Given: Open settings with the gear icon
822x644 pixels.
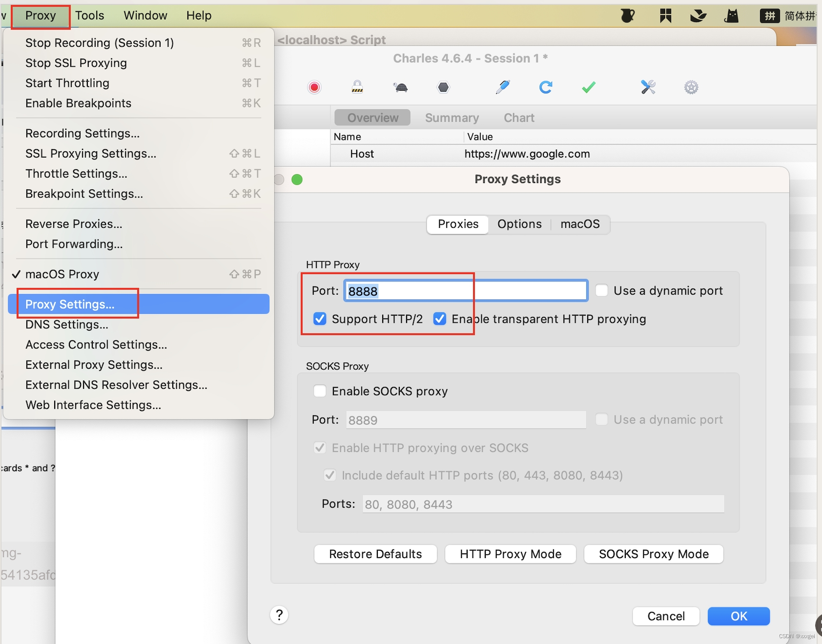Looking at the screenshot, I should point(691,87).
